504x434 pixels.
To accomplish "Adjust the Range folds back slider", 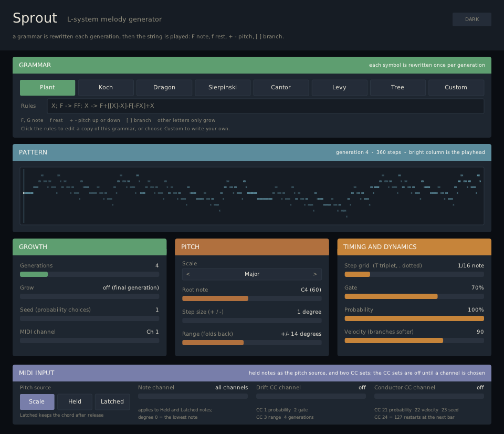I will [252, 343].
